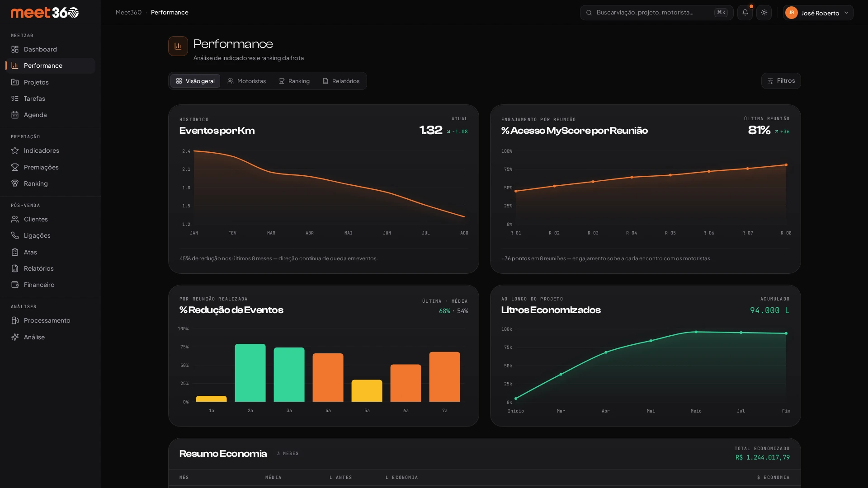Click the sidebar Relatórios document icon
This screenshot has width=868, height=488.
click(15, 268)
